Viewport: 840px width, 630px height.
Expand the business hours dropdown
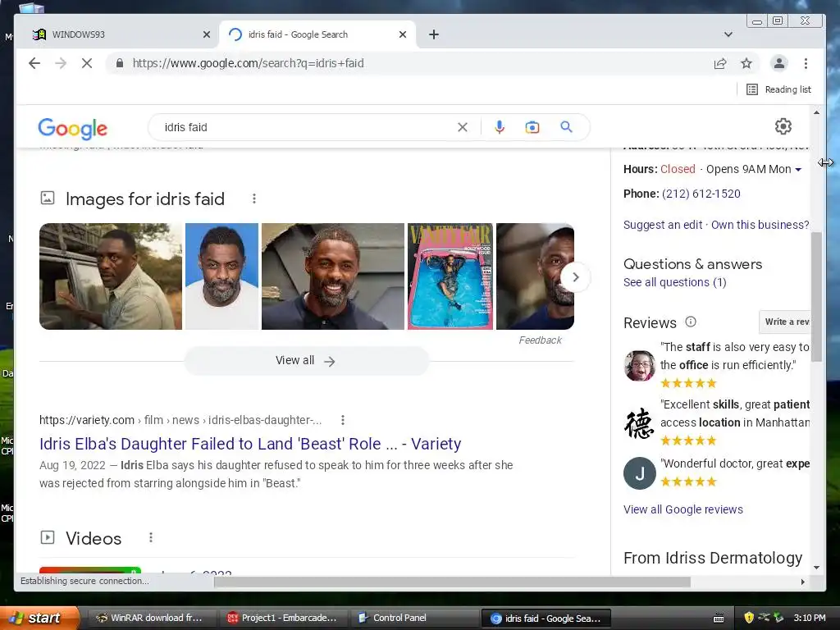pyautogui.click(x=798, y=169)
